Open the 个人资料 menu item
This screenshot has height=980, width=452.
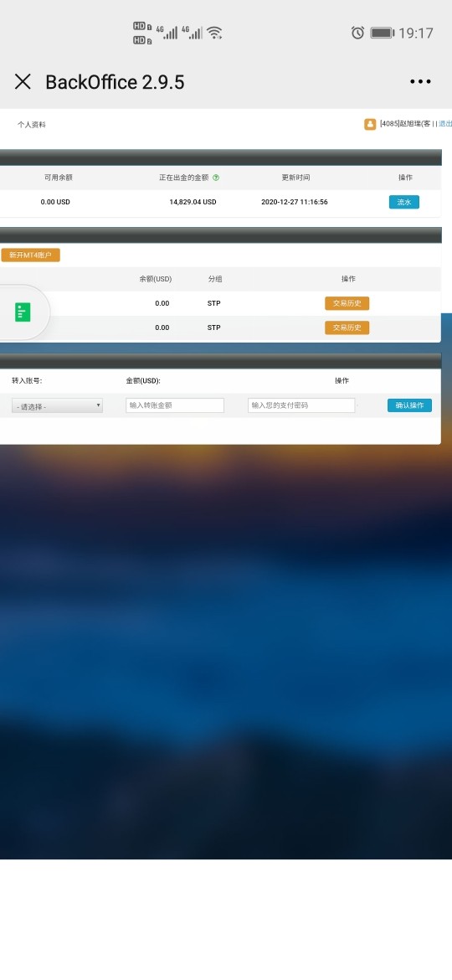coord(31,124)
